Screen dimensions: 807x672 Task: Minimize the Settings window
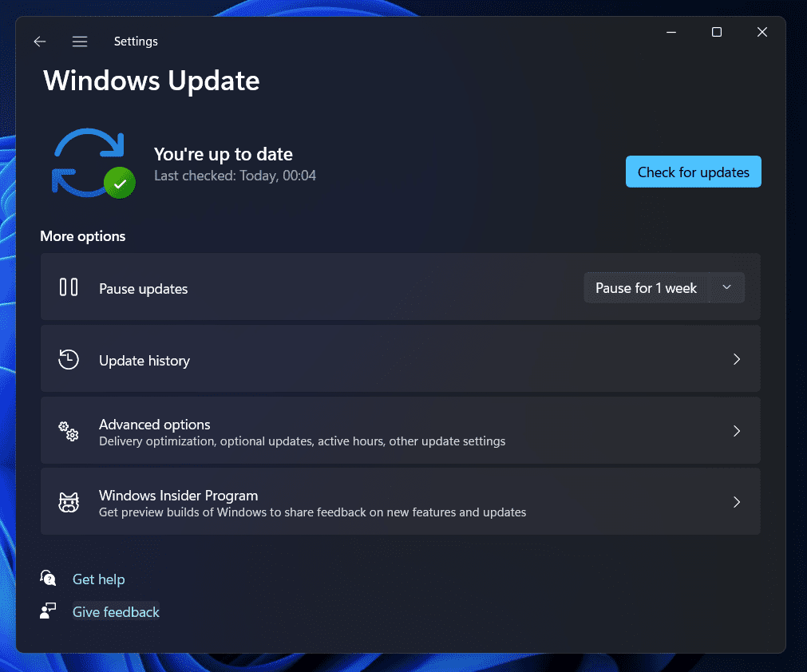671,32
